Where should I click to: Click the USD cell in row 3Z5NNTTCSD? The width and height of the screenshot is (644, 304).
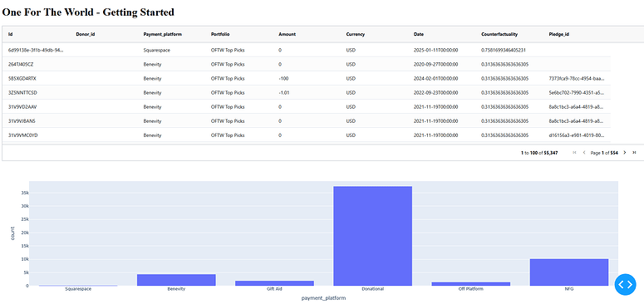(351, 93)
